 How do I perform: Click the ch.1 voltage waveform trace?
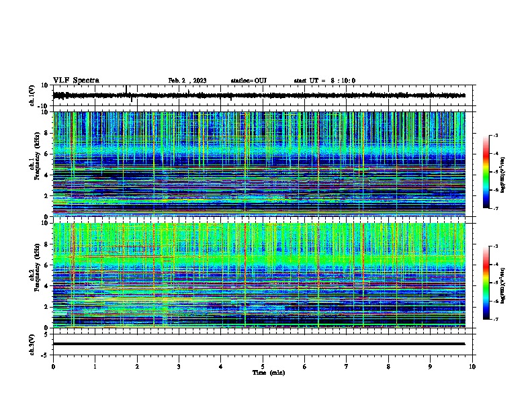pos(259,95)
